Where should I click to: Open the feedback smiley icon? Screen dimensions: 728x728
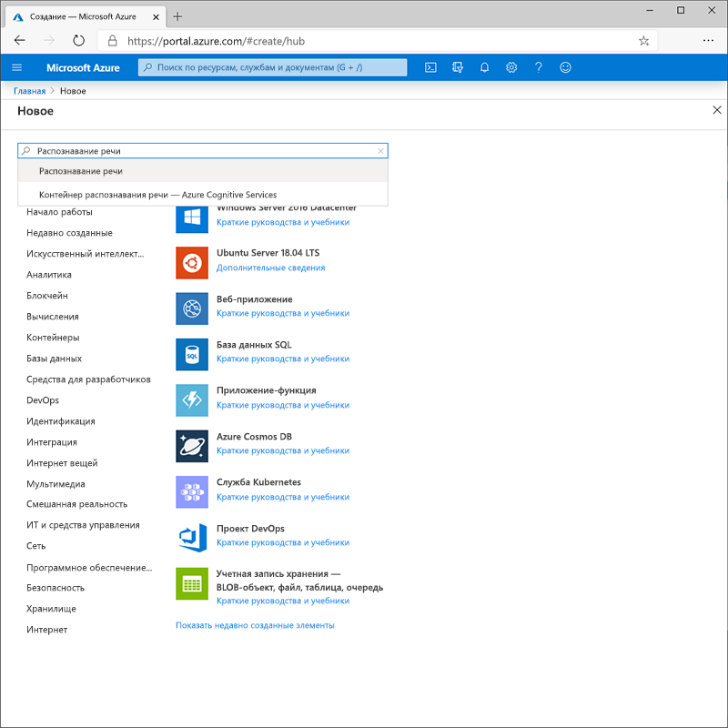coord(565,67)
